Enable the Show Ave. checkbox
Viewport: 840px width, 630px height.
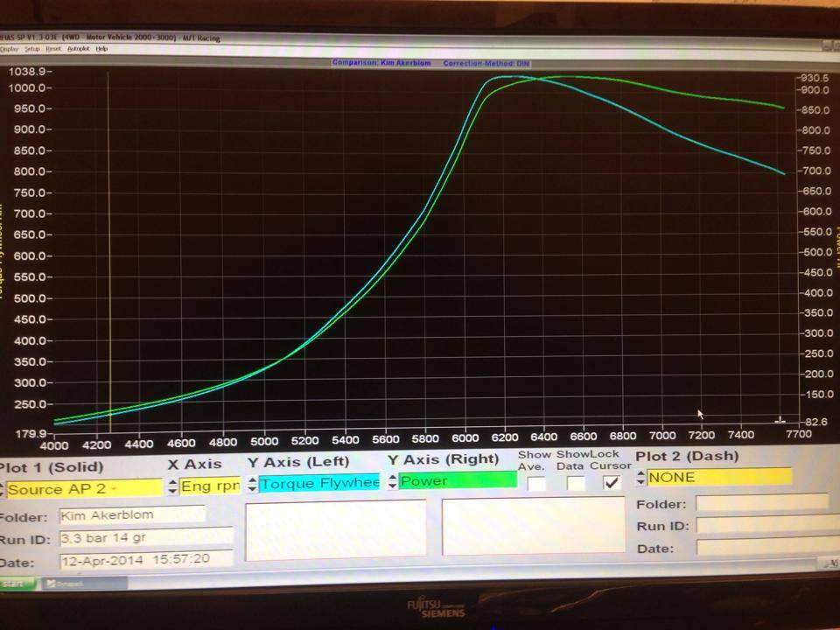pos(536,483)
